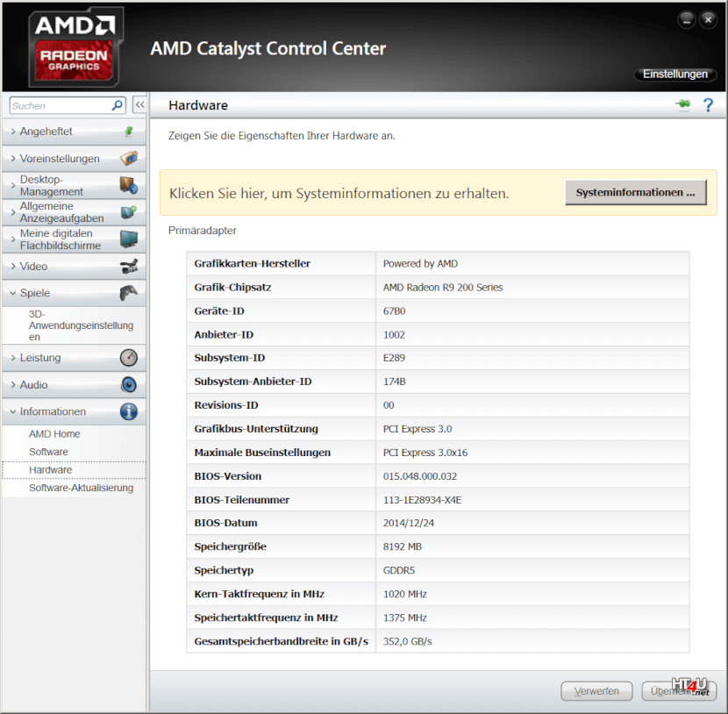Click value AMD Radeon R9 200 Series
The image size is (728, 714).
point(442,288)
